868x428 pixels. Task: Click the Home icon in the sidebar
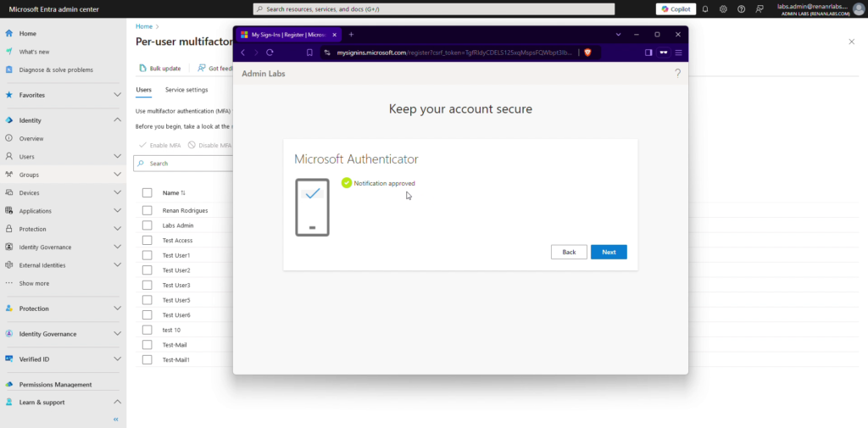(8, 33)
